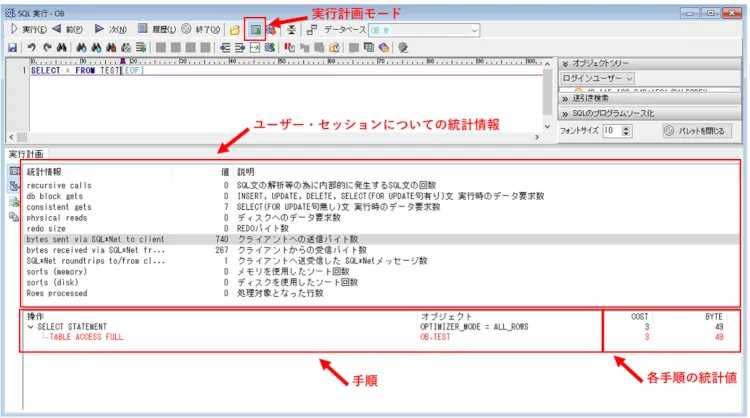Select the redo size row
Image resolution: width=750 pixels, height=418 pixels.
pos(381,229)
